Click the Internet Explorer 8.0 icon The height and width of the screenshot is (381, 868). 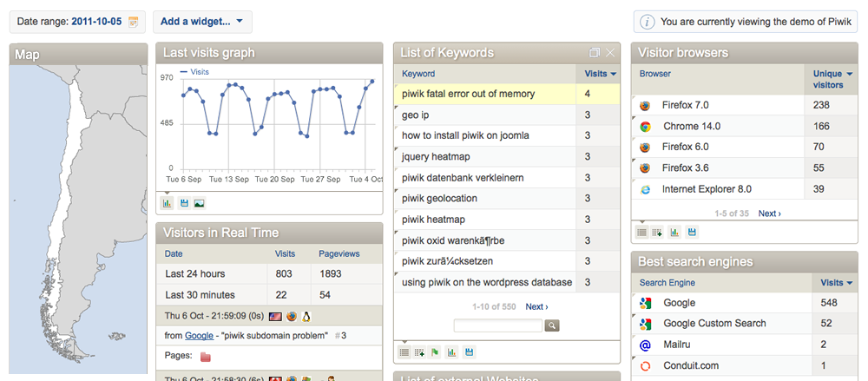645,189
